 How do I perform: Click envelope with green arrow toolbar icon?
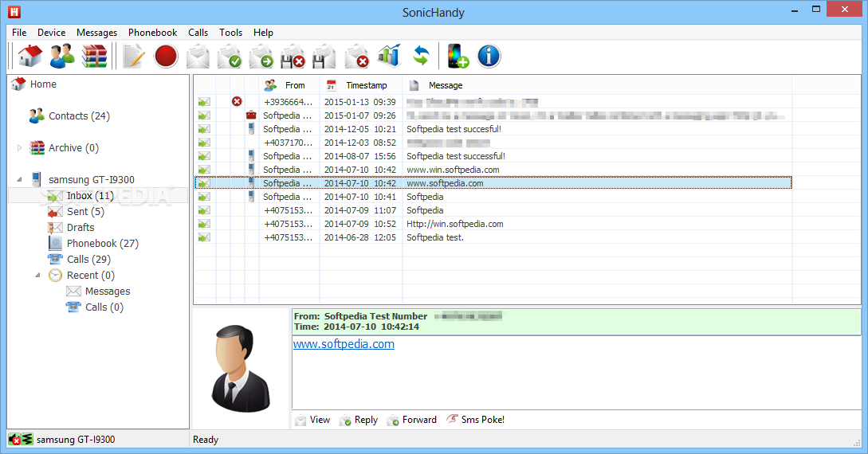pyautogui.click(x=261, y=56)
